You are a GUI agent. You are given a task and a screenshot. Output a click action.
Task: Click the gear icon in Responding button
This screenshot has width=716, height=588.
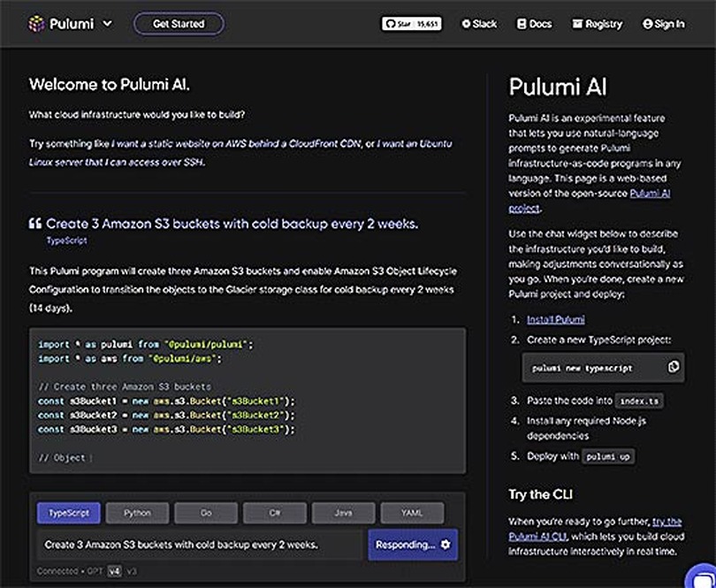click(x=446, y=545)
